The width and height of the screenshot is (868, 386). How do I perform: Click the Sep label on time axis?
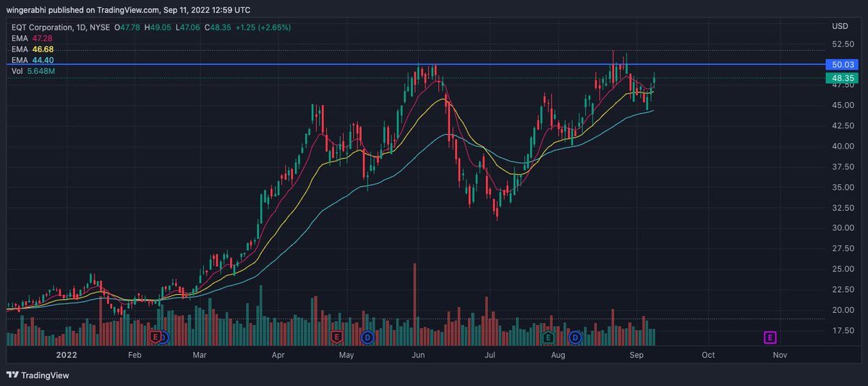637,356
